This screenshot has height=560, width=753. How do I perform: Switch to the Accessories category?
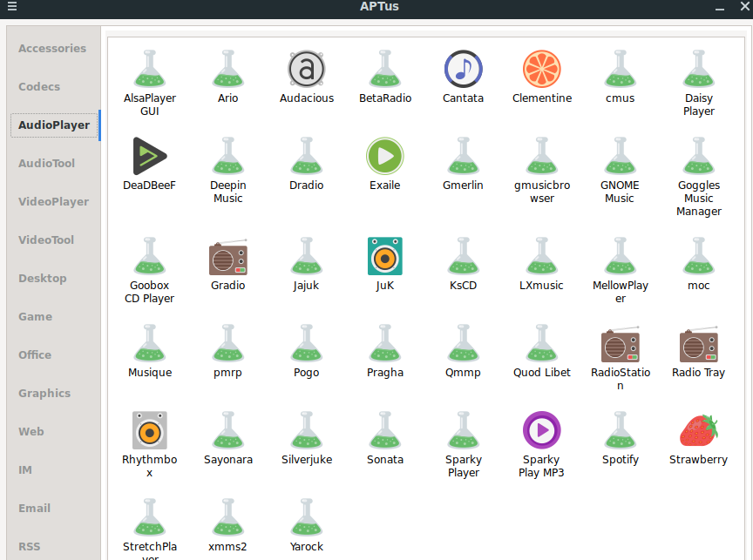52,49
